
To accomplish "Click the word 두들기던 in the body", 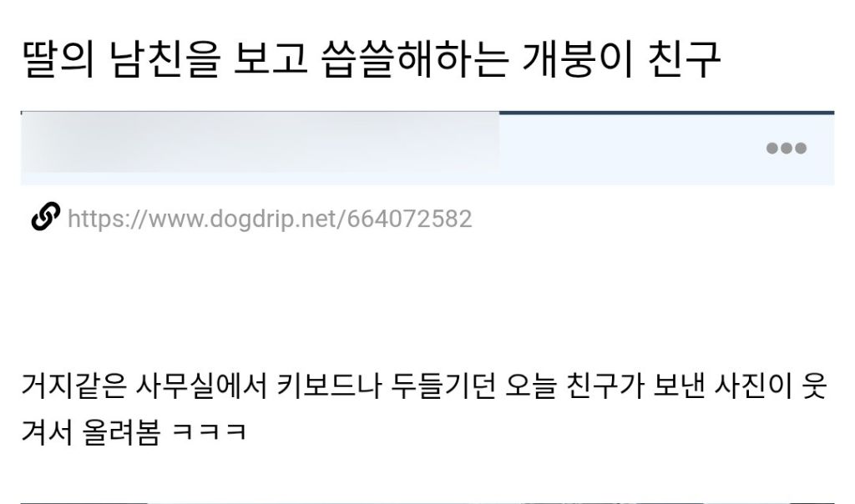I will (443, 386).
